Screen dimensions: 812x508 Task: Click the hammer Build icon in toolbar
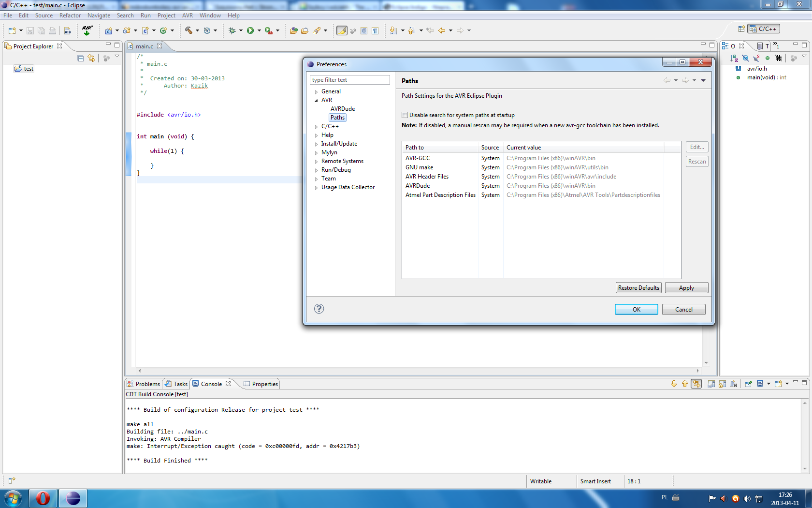[188, 30]
